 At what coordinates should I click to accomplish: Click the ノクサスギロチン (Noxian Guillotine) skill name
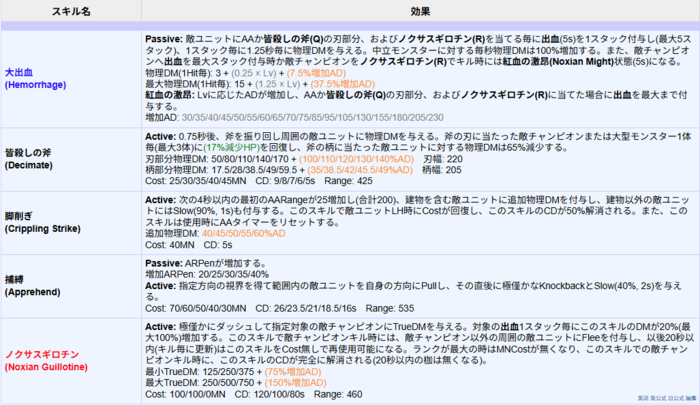click(x=46, y=361)
